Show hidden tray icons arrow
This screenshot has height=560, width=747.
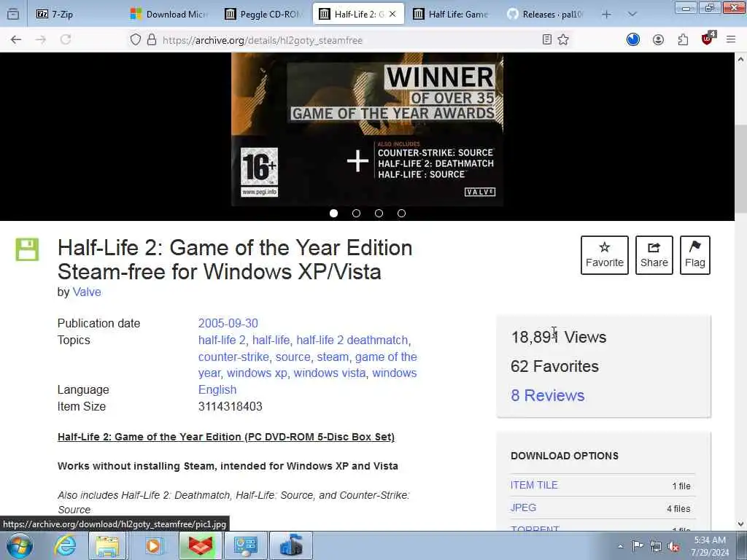[x=620, y=547]
